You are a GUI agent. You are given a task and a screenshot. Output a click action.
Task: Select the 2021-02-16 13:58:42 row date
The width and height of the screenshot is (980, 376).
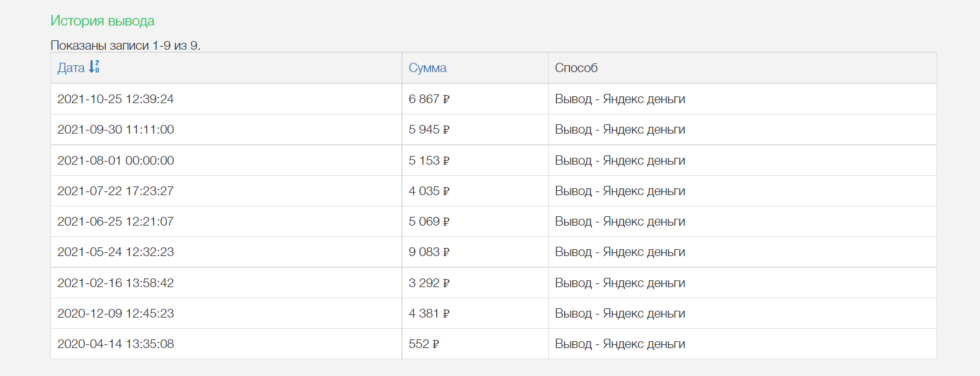click(x=116, y=283)
